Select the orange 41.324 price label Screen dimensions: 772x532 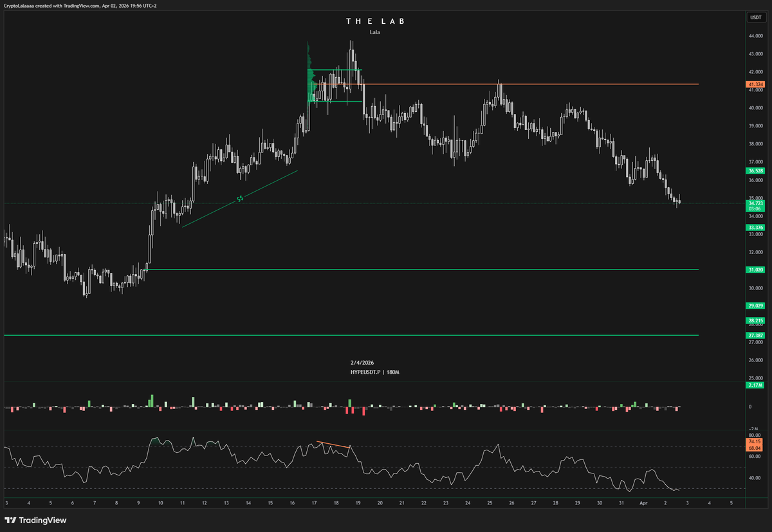[x=755, y=84]
